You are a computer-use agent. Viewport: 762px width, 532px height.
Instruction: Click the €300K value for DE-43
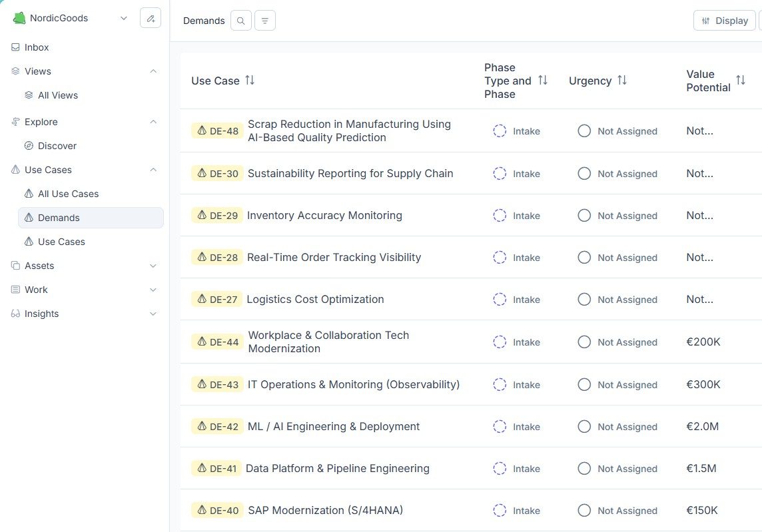pos(703,384)
